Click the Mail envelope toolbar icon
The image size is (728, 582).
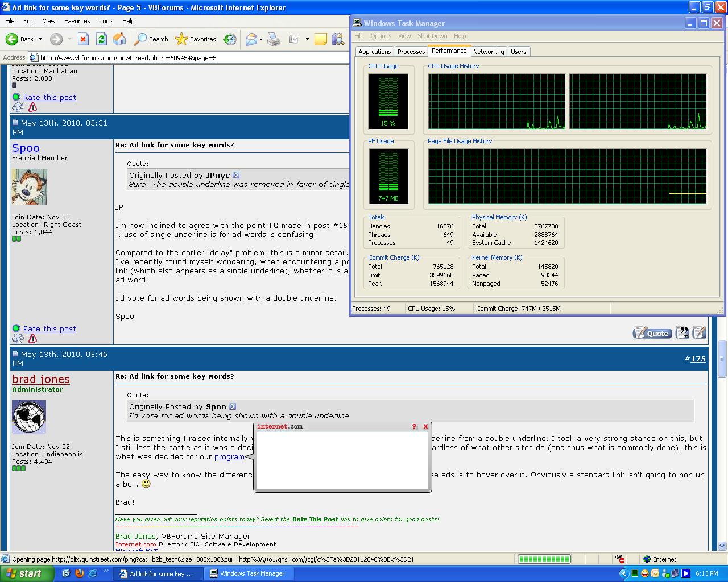(251, 39)
